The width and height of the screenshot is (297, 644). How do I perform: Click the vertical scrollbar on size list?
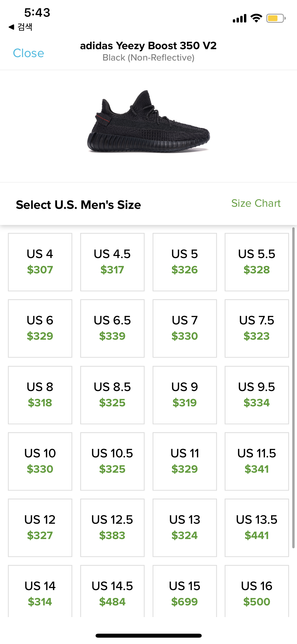tap(293, 388)
